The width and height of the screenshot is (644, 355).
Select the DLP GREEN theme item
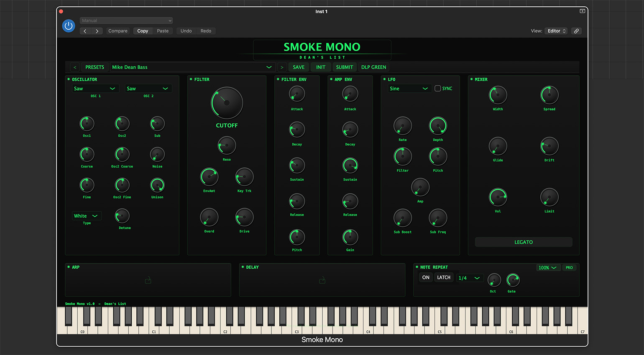373,67
